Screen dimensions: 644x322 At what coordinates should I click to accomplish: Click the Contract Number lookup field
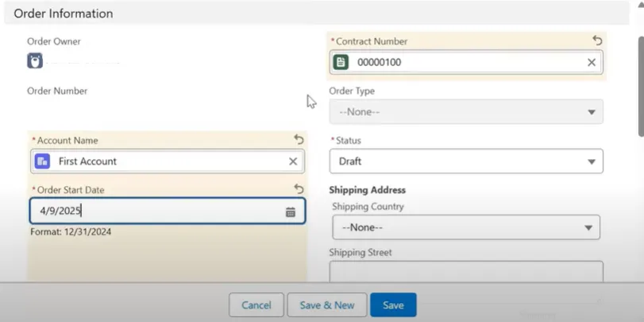469,62
